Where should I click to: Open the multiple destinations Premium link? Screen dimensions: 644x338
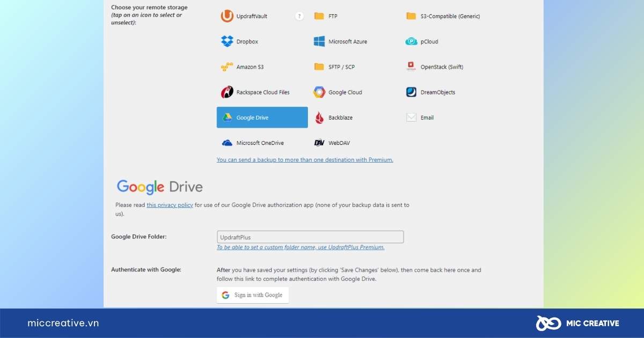(x=305, y=160)
